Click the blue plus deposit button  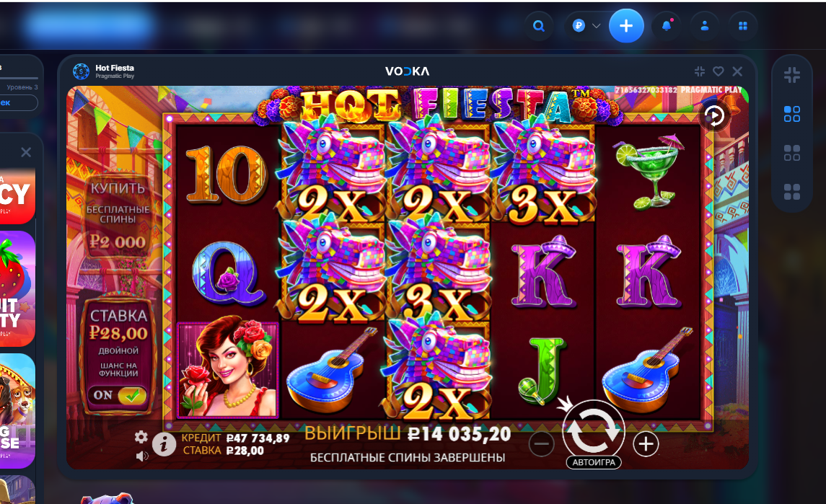tap(626, 26)
